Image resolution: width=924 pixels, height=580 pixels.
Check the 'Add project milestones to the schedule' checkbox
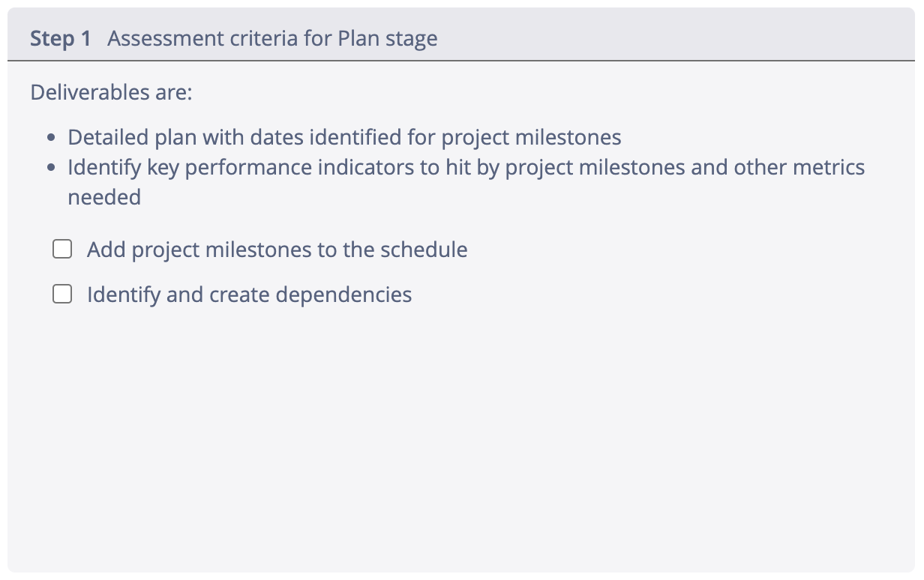(x=62, y=250)
